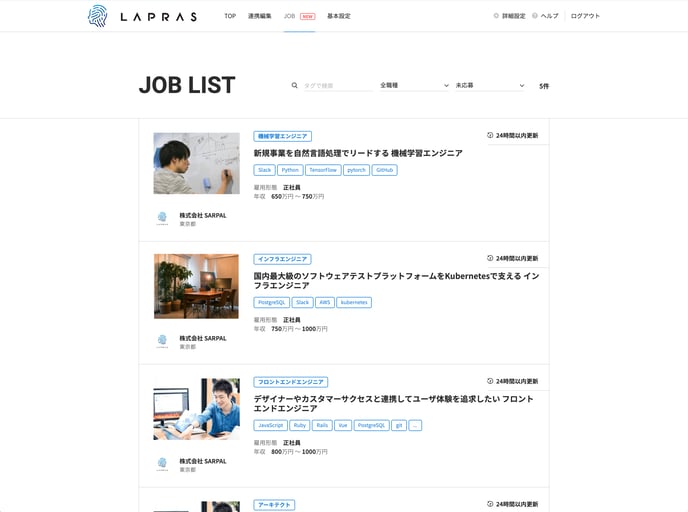Click clock icon on アーキテクト card
Screen dimensions: 688x512
click(x=490, y=504)
